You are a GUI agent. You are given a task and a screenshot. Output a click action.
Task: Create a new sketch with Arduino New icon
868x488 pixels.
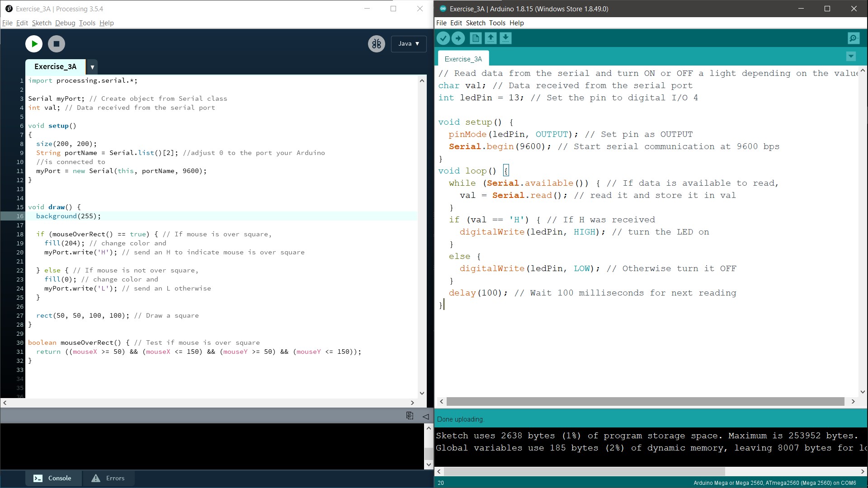476,38
